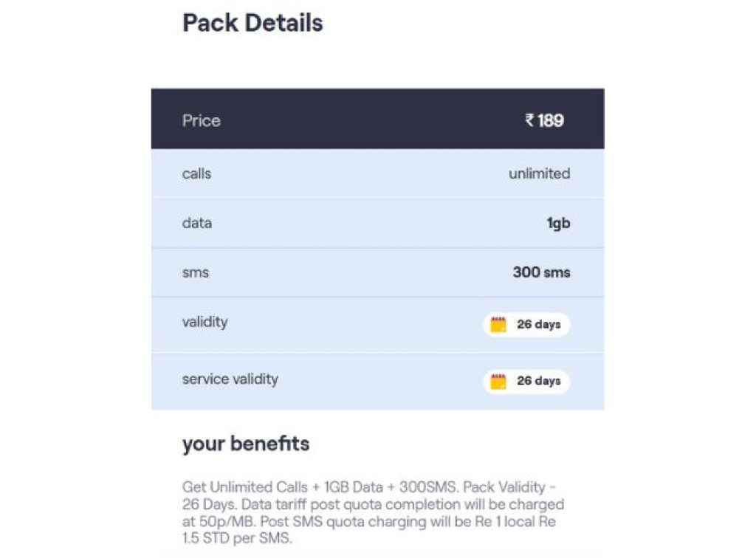Click the unlimited calls value

(x=539, y=173)
